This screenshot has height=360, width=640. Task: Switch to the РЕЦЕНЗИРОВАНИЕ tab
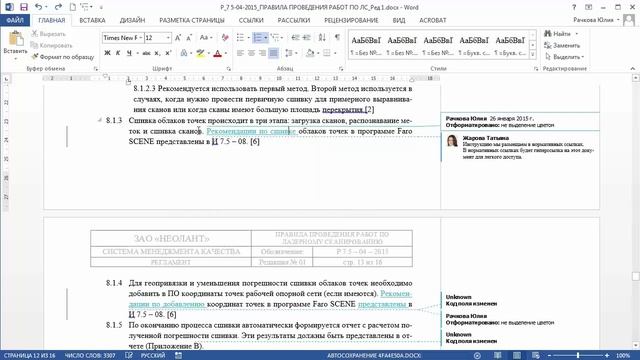[351, 20]
